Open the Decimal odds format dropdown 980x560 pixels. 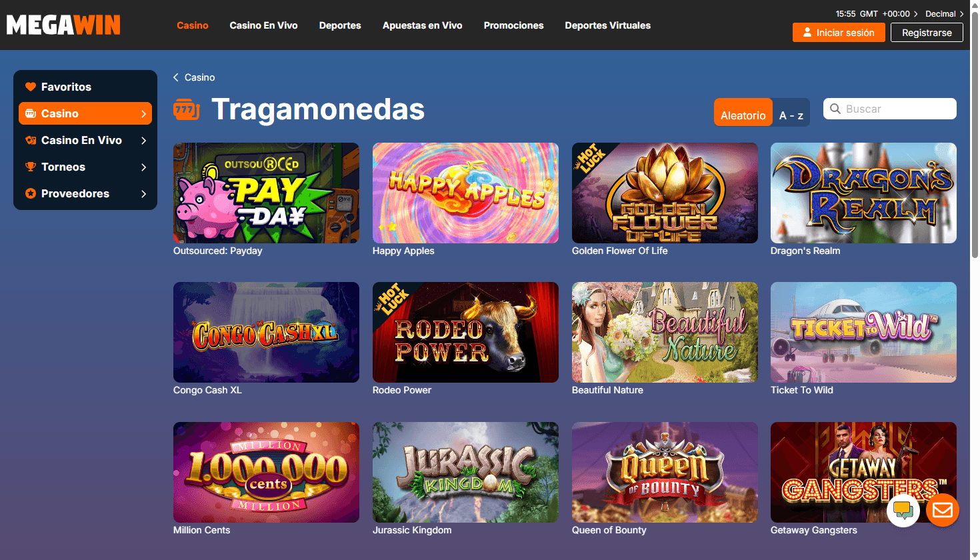point(944,13)
